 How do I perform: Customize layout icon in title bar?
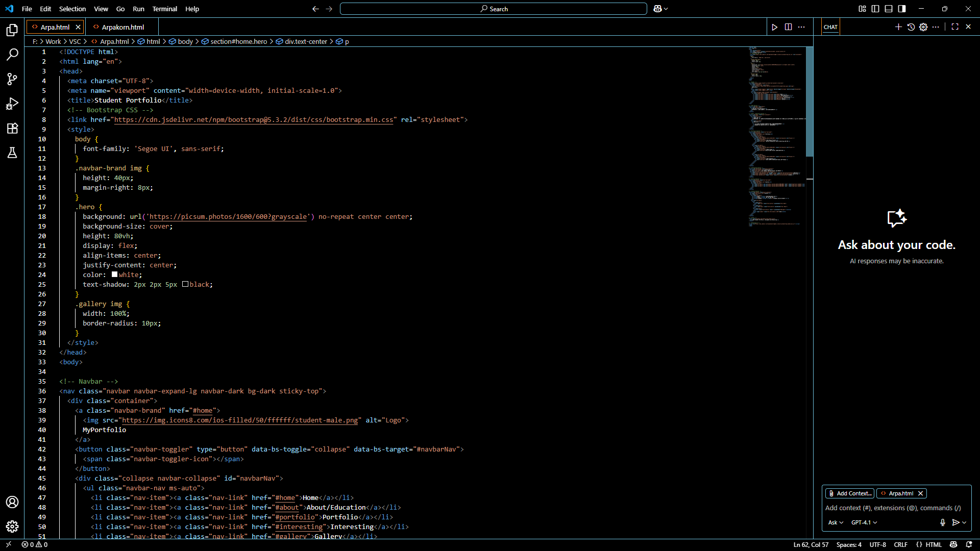click(862, 9)
